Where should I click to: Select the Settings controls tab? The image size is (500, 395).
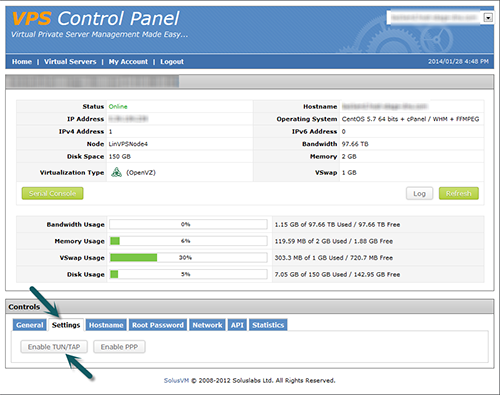tap(66, 325)
